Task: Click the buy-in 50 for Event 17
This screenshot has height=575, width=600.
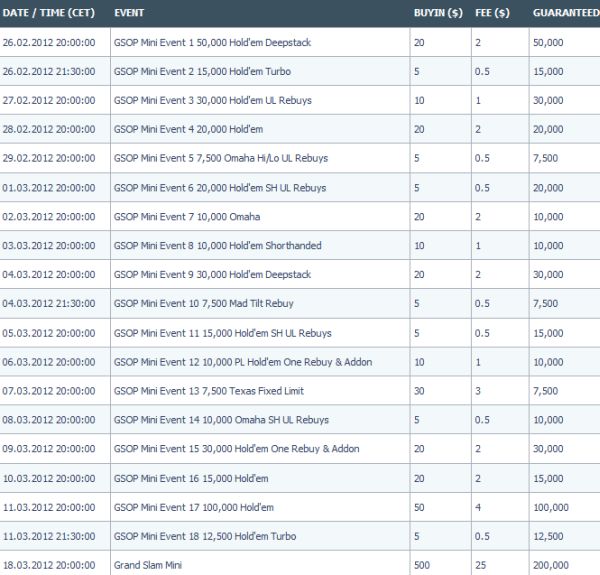Action: [x=419, y=507]
